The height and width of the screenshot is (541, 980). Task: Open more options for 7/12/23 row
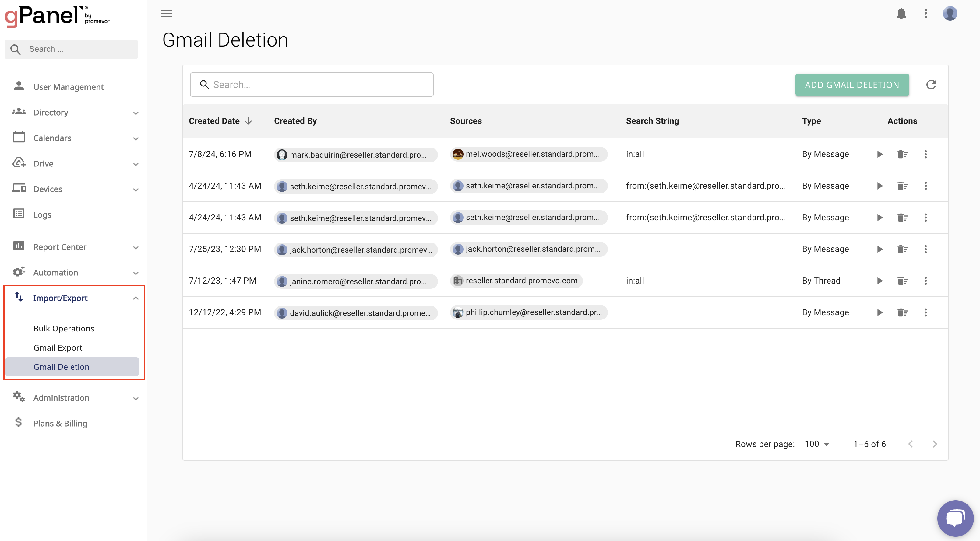point(925,281)
